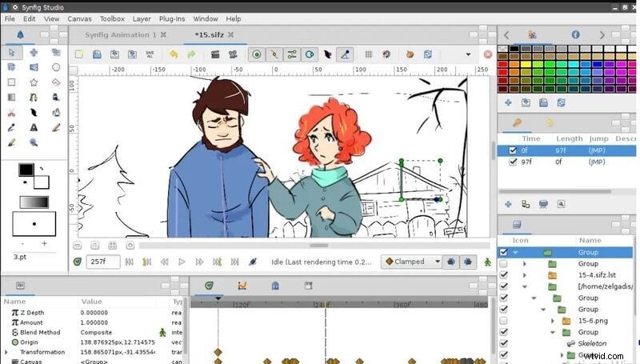Toggle grid display in canvas toolbar
640x364 pixels.
click(369, 54)
